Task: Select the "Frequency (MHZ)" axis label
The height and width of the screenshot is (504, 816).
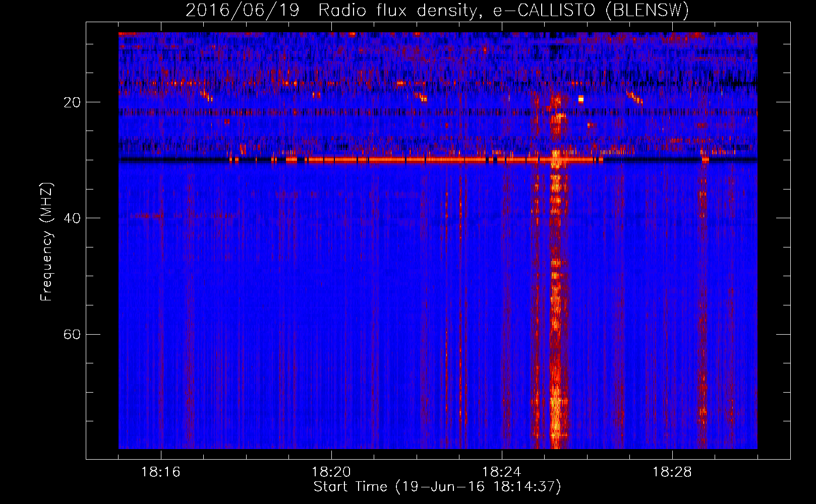Action: coord(46,242)
